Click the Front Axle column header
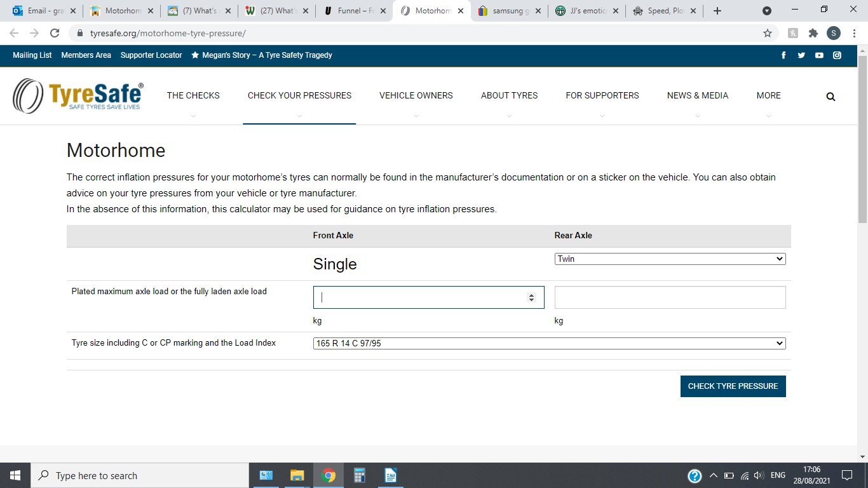Image resolution: width=868 pixels, height=488 pixels. (333, 235)
